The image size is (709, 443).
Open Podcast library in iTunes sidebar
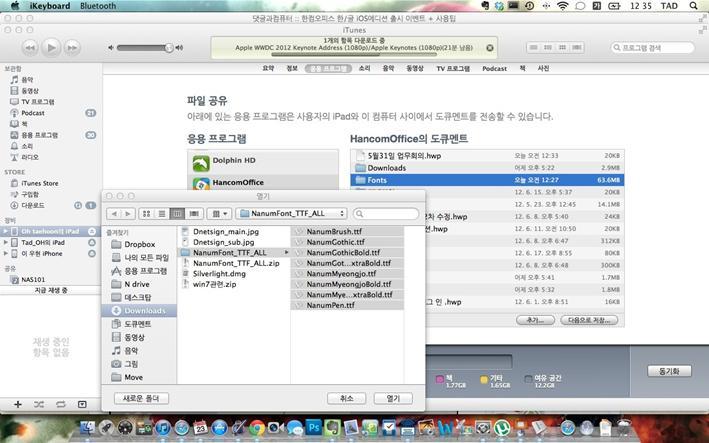click(33, 113)
